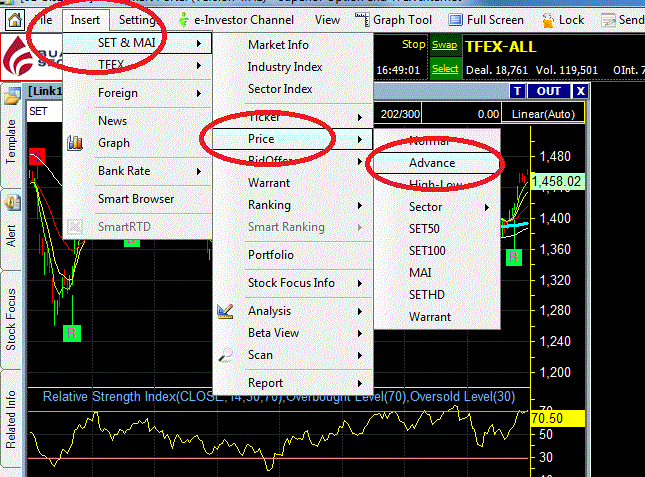Click the Analysis pencil-ruler icon

[x=225, y=311]
